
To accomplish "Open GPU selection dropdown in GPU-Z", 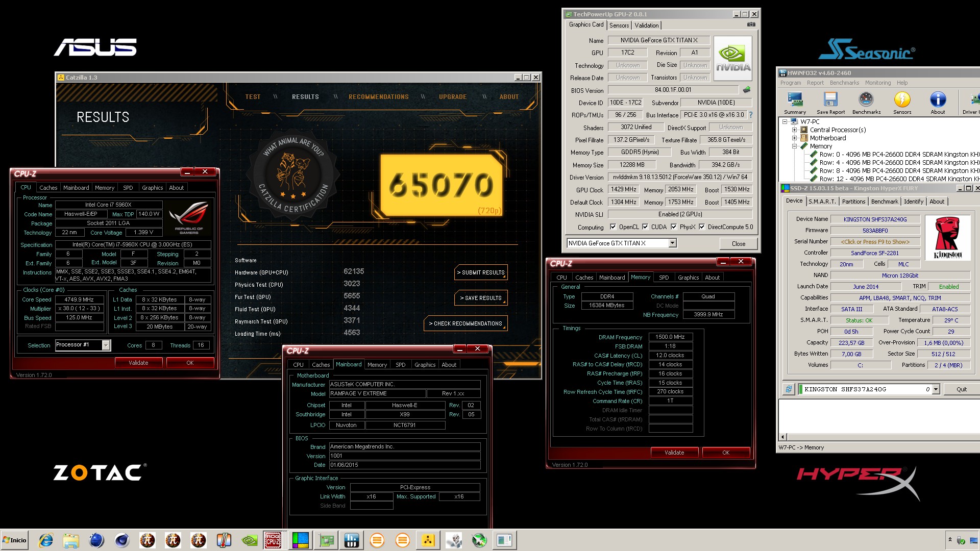I will [673, 243].
